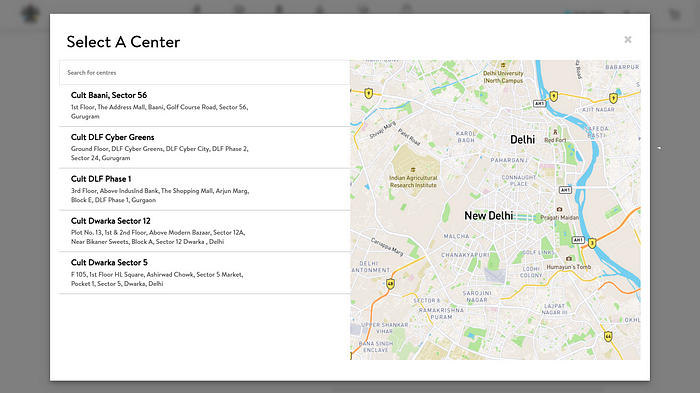Pick the Cult DLF Phase 1 center

point(204,189)
